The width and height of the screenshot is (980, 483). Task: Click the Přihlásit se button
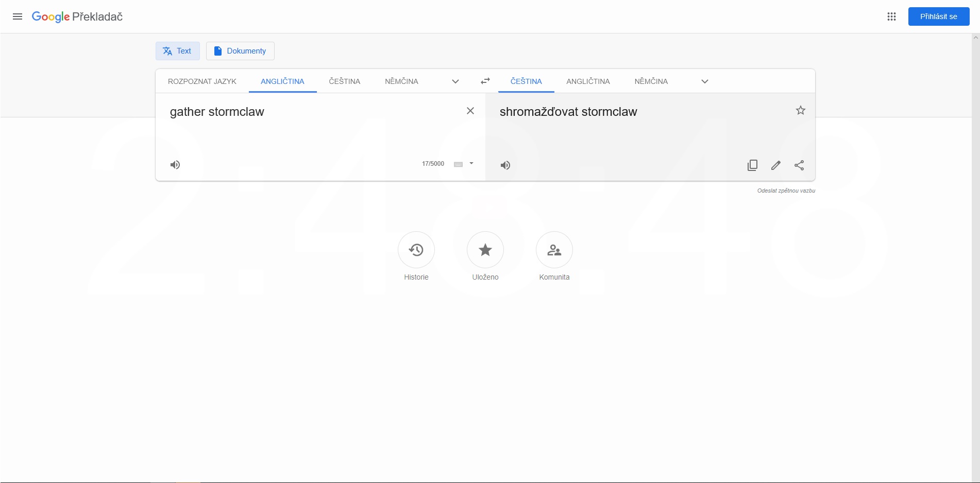coord(939,16)
